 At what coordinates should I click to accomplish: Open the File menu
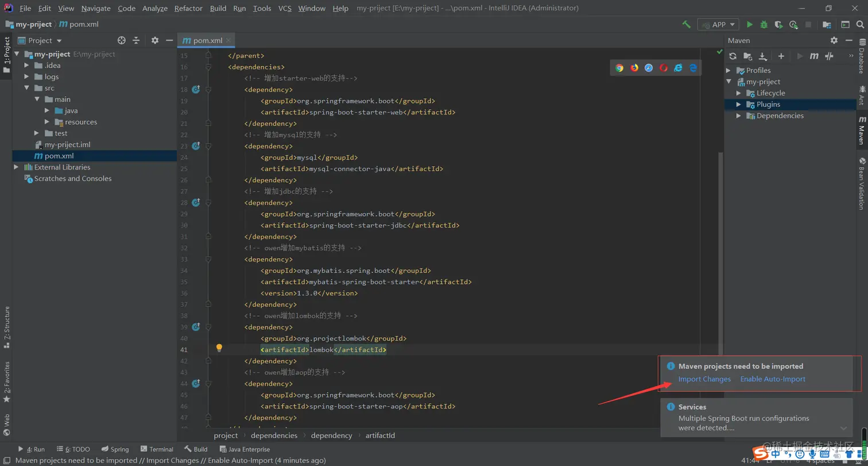coord(25,9)
